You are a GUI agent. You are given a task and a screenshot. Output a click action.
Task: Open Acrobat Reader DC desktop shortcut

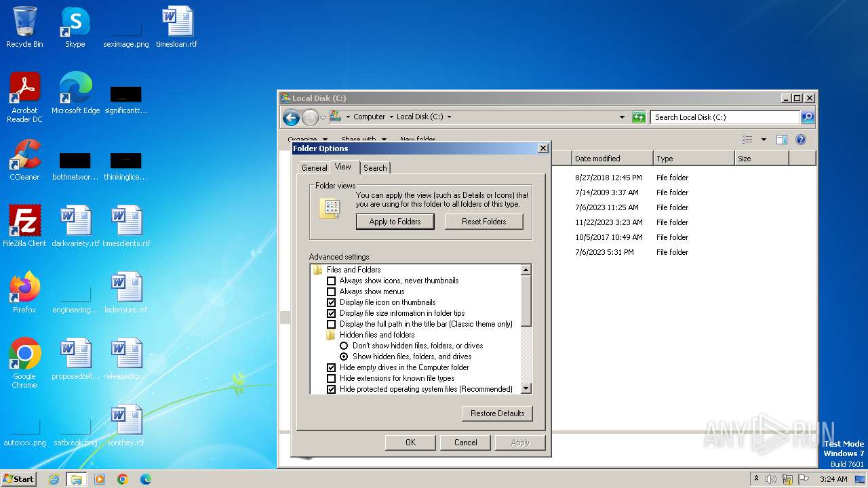24,98
